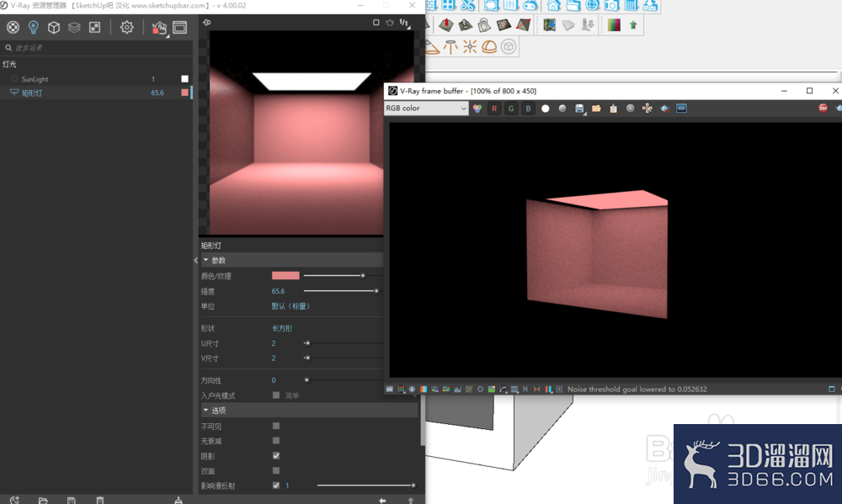The image size is (842, 504).
Task: Click preview scene selector icon
Action: pos(207,23)
